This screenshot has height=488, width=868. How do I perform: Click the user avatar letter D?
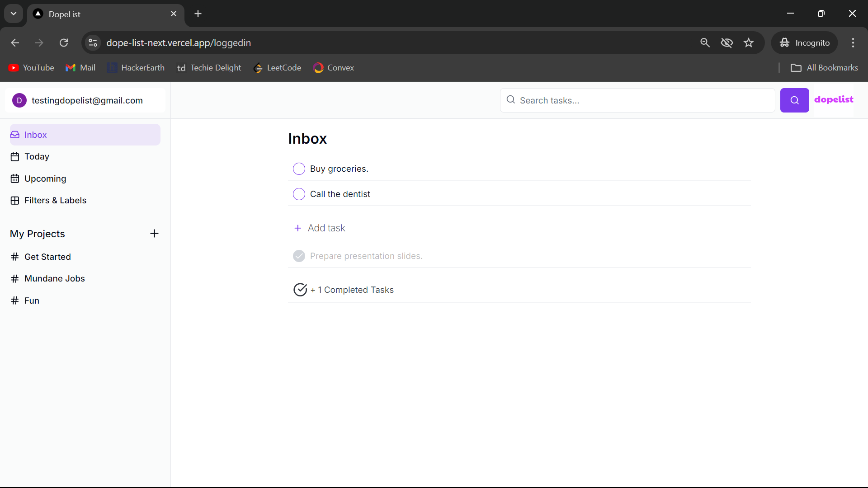point(19,100)
